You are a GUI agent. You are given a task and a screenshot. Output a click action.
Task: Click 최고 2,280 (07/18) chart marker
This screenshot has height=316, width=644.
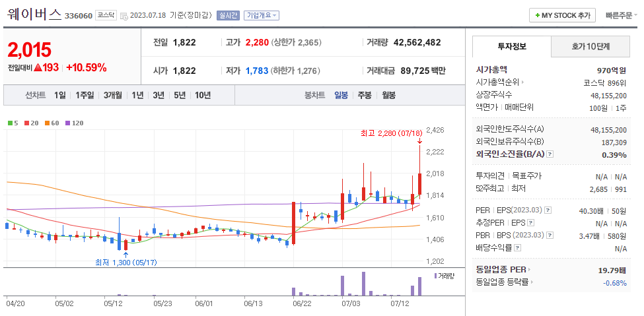pos(392,133)
